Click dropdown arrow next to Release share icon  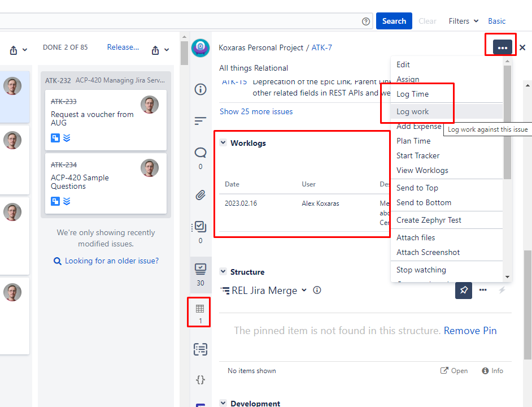[167, 50]
